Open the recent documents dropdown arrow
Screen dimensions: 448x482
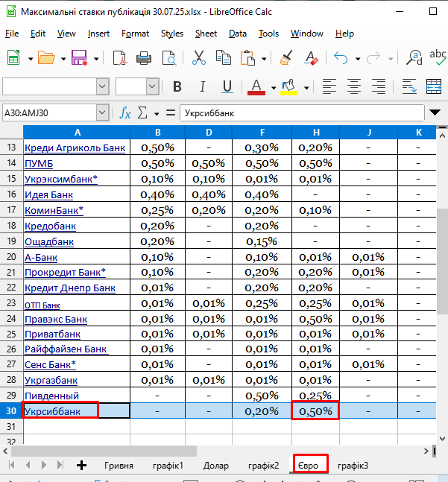pos(63,59)
